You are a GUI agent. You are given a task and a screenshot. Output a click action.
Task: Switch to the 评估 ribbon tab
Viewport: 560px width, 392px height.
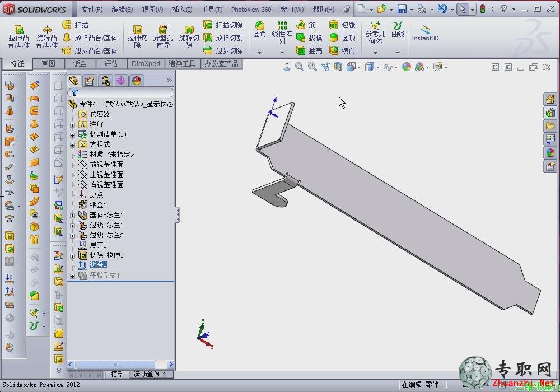pos(111,63)
